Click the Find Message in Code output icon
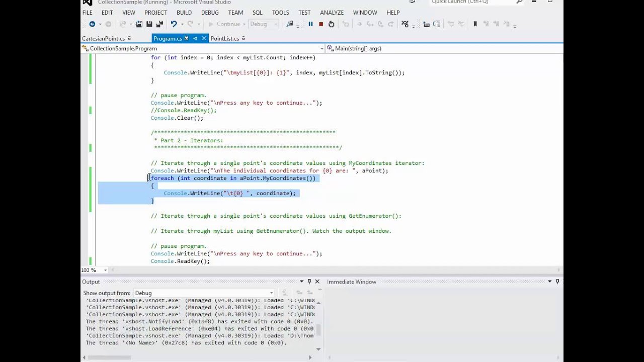This screenshot has width=644, height=362. pos(285,293)
